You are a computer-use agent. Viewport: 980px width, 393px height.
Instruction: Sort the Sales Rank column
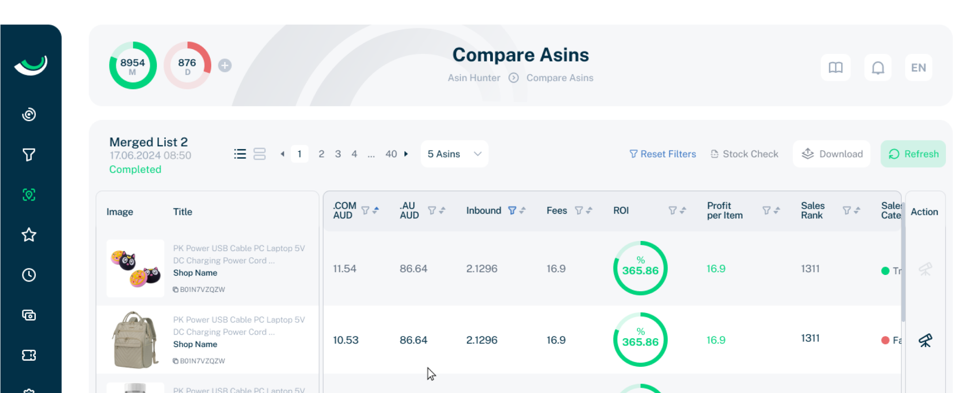(857, 210)
